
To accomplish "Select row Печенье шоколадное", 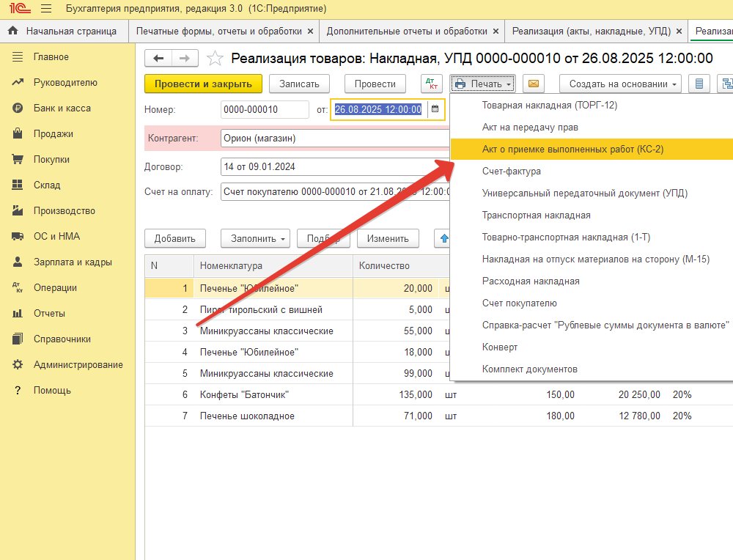I will click(438, 416).
